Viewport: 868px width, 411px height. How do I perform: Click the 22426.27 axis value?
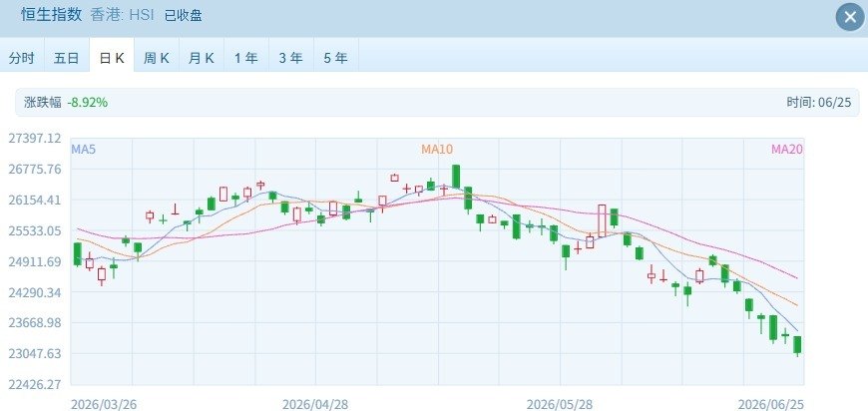click(x=34, y=384)
